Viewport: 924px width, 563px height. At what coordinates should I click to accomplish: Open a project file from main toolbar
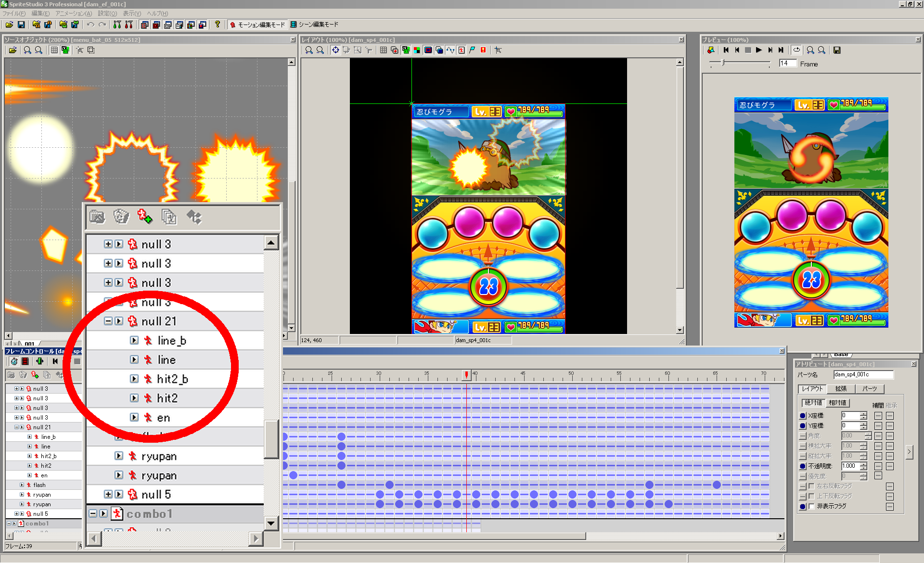tap(9, 25)
